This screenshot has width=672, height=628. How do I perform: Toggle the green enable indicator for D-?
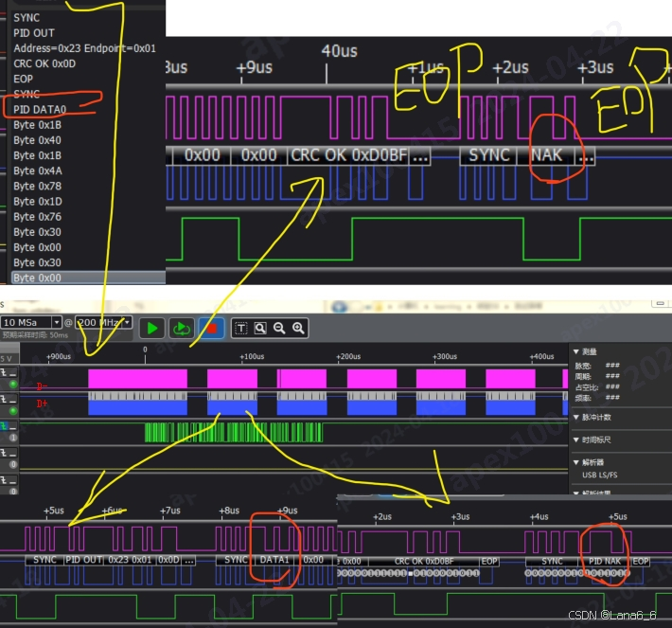(x=13, y=384)
